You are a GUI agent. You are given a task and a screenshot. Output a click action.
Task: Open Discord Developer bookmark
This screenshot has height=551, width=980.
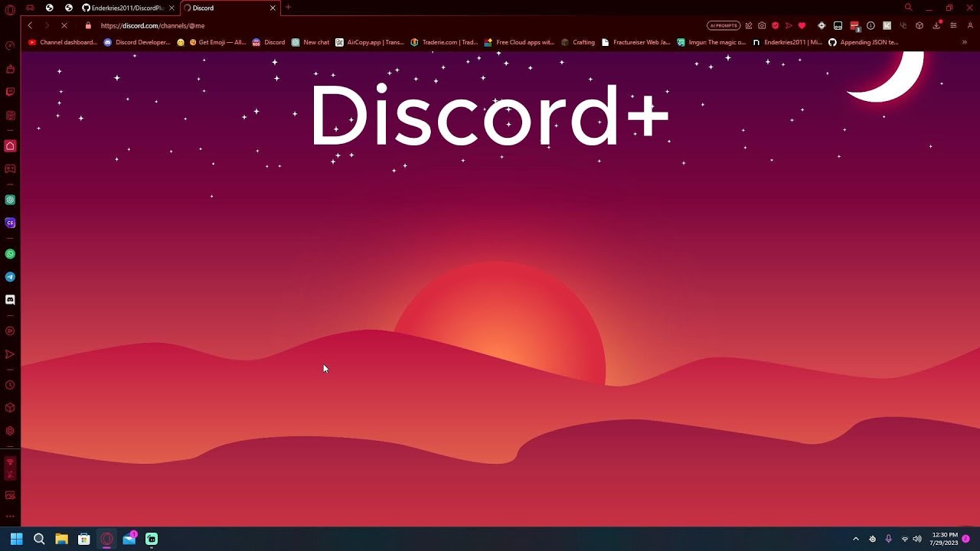point(137,42)
